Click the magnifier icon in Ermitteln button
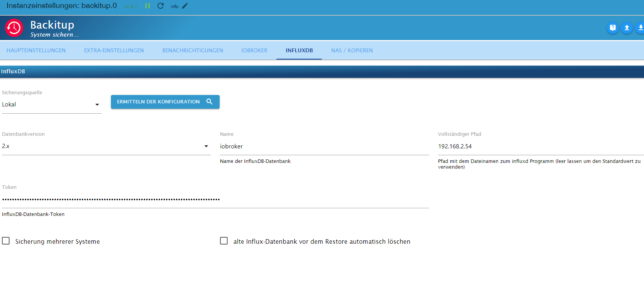This screenshot has width=644, height=288. point(209,101)
